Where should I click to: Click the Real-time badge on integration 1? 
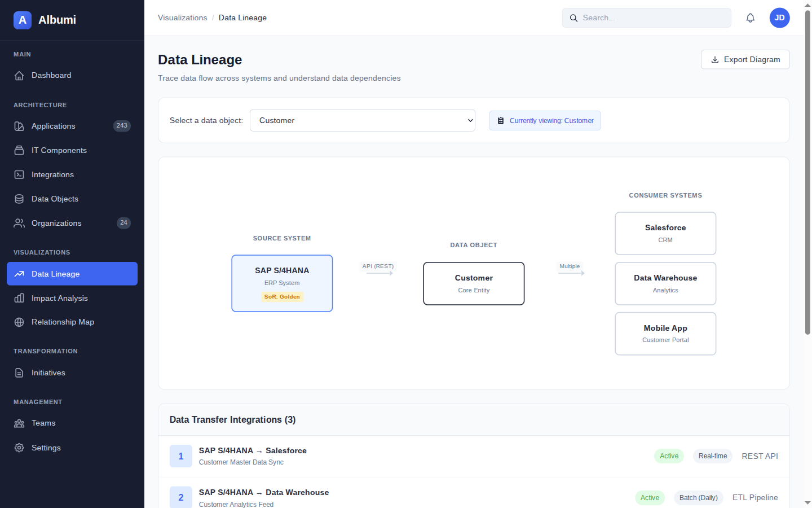(x=712, y=456)
